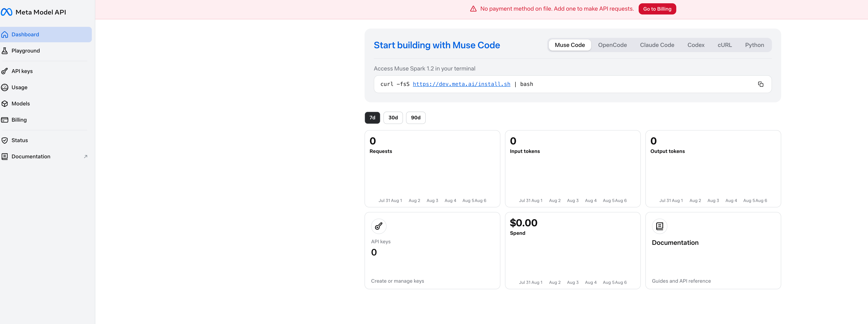Click Guides and API reference
The image size is (868, 324).
681,281
